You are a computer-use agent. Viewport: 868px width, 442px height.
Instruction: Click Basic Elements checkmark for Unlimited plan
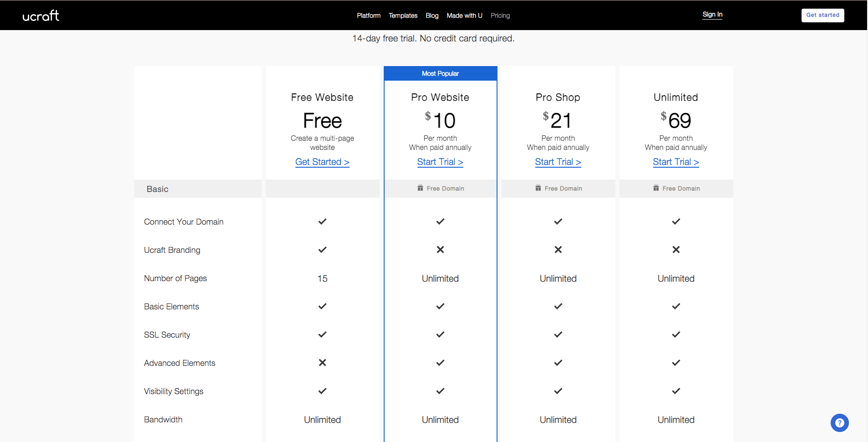point(676,306)
